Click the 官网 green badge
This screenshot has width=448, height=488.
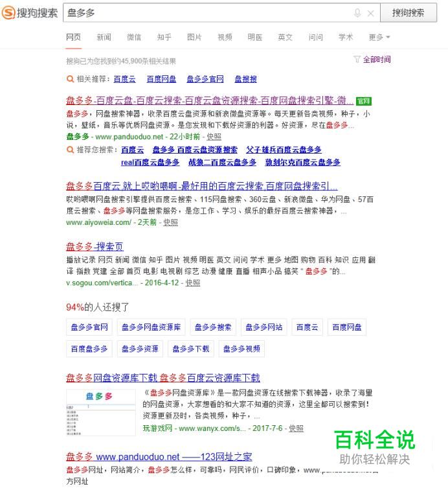(363, 101)
